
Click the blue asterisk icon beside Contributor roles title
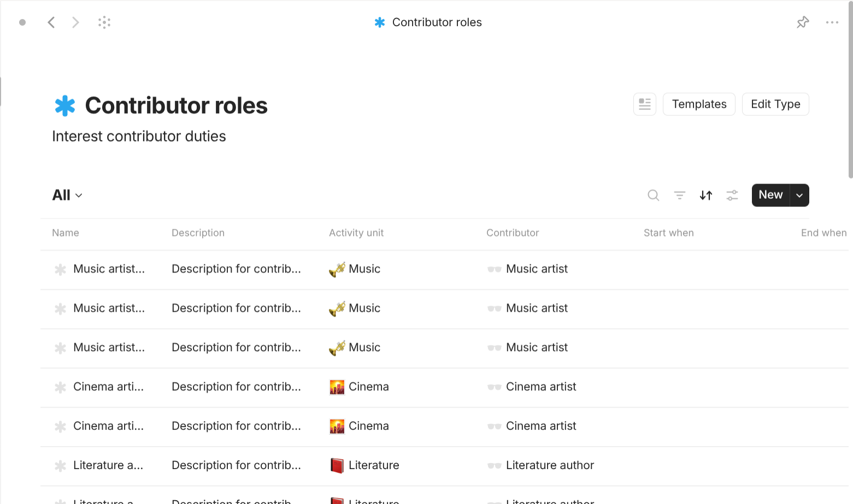click(x=64, y=105)
